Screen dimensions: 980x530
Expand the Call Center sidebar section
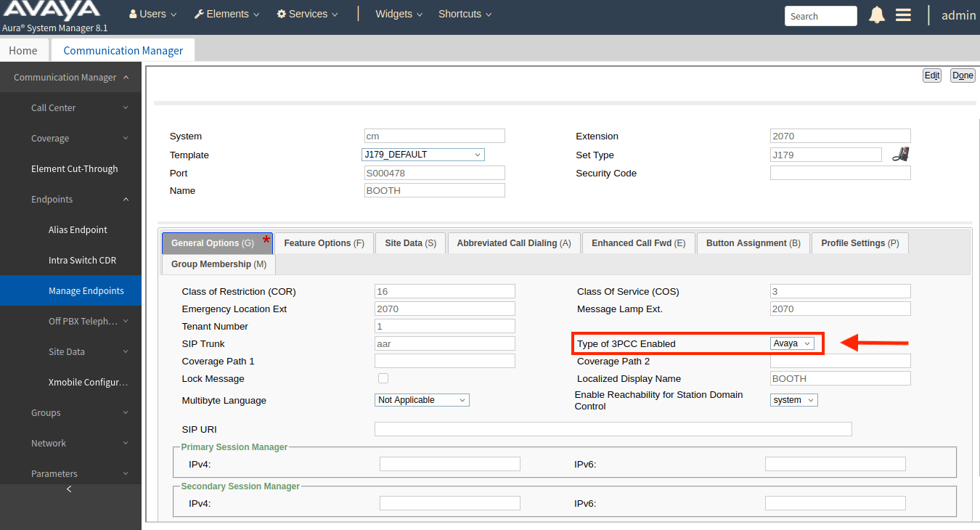point(70,107)
